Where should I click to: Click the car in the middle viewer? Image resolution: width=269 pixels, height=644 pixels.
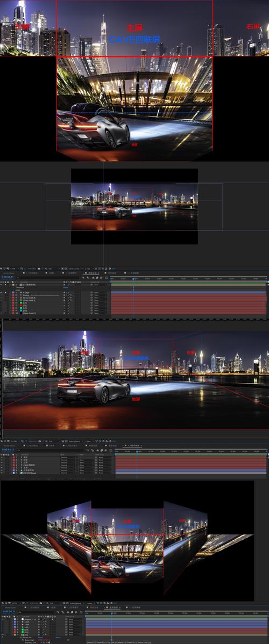[94, 389]
